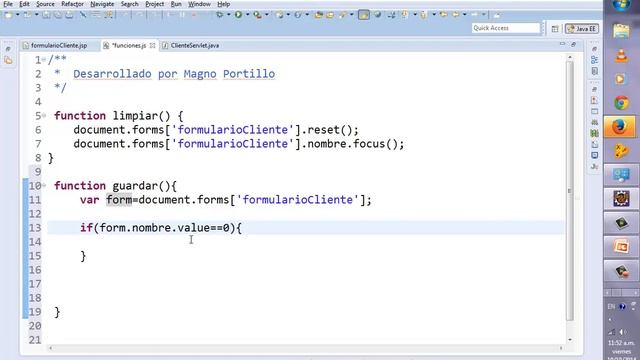The height and width of the screenshot is (360, 640).
Task: Click the highlighted 'form' variable on line 11
Action: coord(119,200)
